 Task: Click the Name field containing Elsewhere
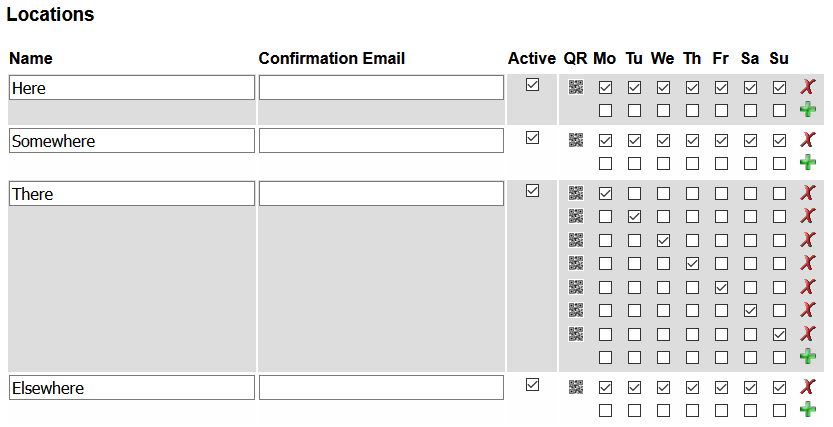coord(132,388)
